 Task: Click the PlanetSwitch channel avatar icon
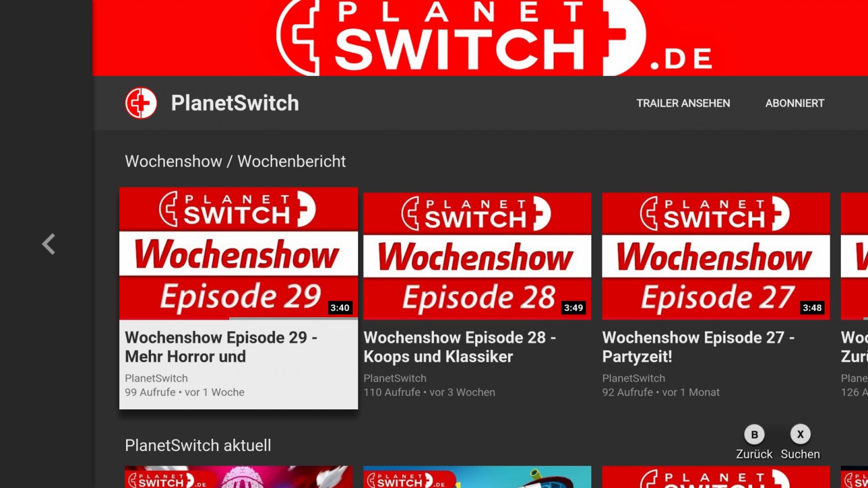point(141,103)
